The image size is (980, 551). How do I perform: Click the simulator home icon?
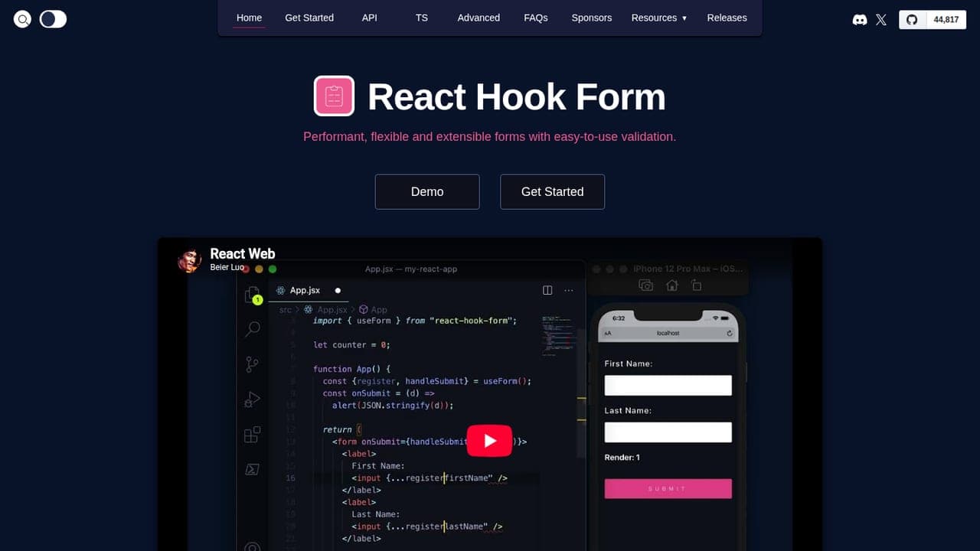pos(671,285)
